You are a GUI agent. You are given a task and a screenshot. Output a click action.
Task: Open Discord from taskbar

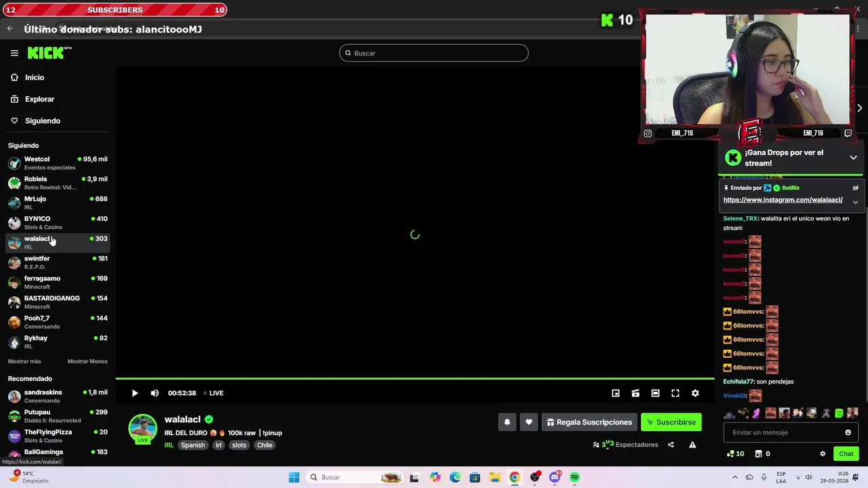coord(555,477)
